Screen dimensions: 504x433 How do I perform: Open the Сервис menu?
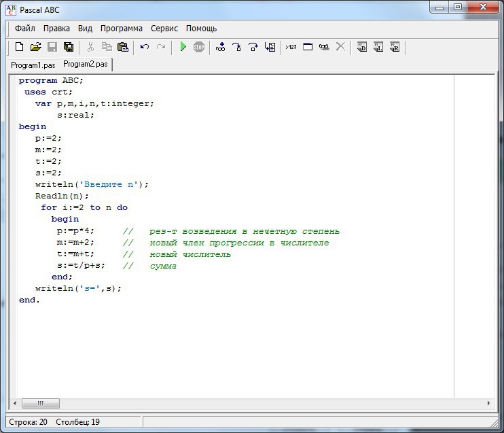pyautogui.click(x=164, y=29)
